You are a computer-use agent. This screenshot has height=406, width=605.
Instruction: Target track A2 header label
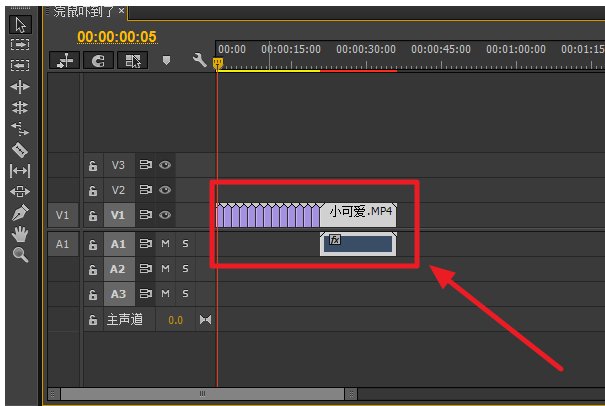tap(118, 269)
